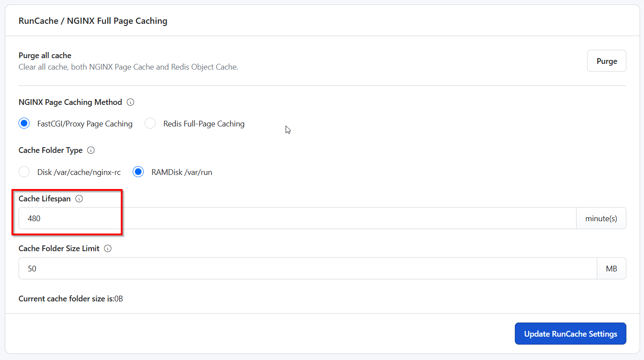This screenshot has width=644, height=360.
Task: Click the NGINX Page Caching Method label
Action: pyautogui.click(x=70, y=102)
